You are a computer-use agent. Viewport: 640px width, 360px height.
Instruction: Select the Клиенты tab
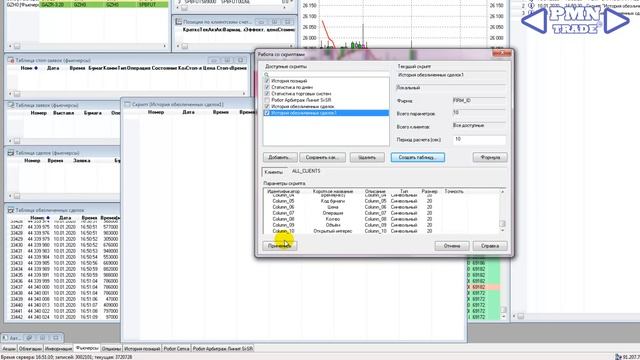click(x=273, y=172)
